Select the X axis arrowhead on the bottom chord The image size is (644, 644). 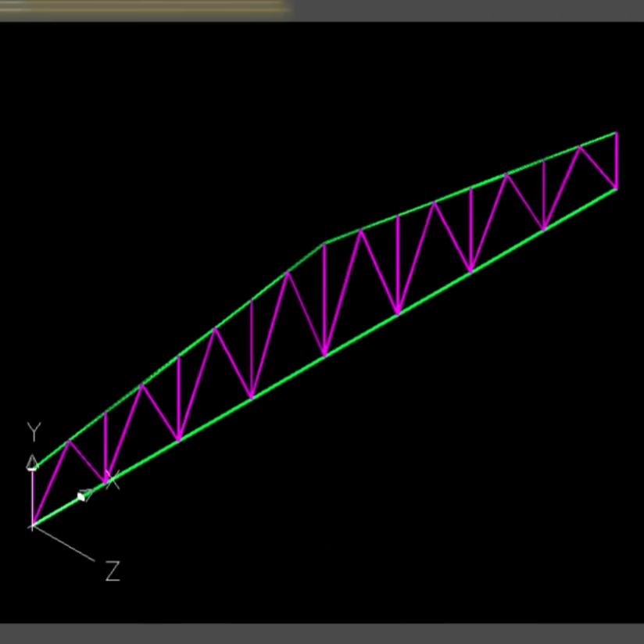pyautogui.click(x=84, y=495)
